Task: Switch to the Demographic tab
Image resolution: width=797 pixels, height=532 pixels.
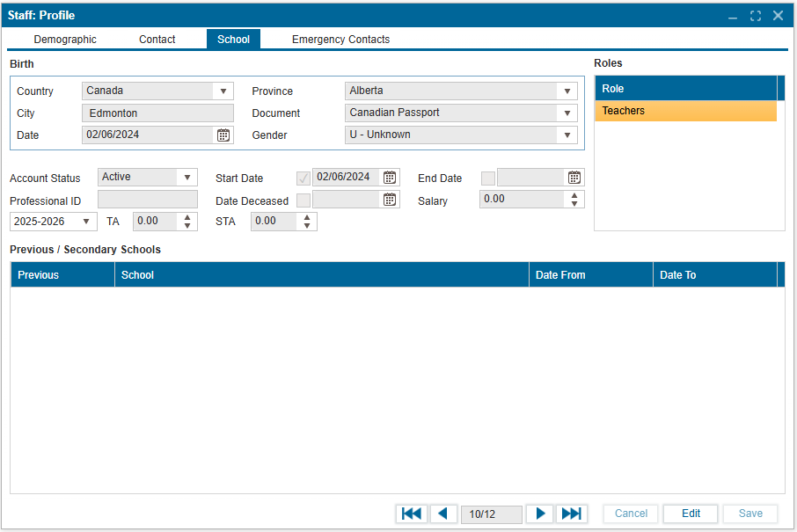Action: (x=65, y=40)
